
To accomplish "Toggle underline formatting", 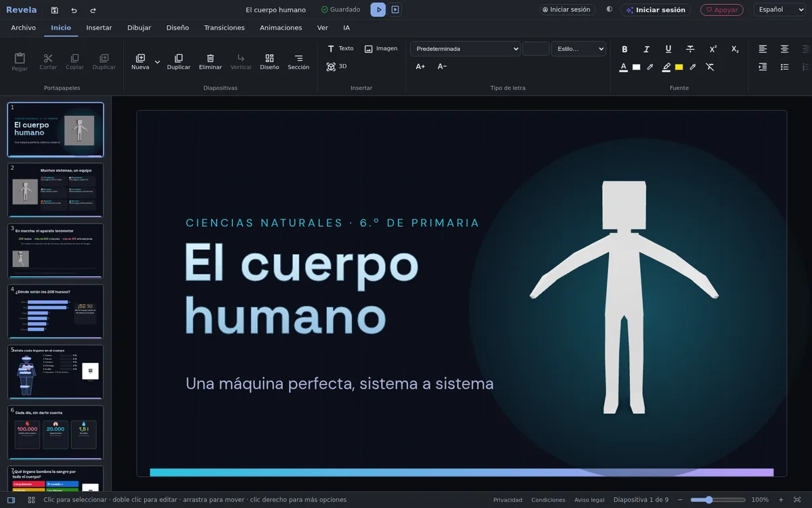I will 669,49.
